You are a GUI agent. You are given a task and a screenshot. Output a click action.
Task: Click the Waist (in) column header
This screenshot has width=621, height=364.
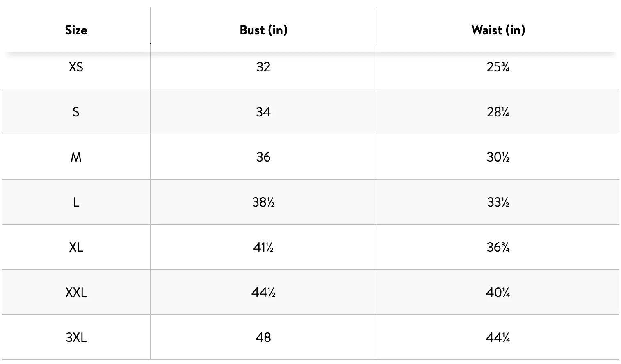(498, 30)
